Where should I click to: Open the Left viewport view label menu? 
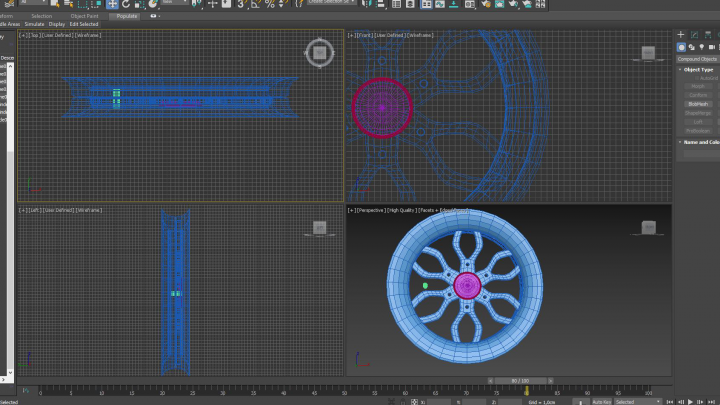(36, 210)
